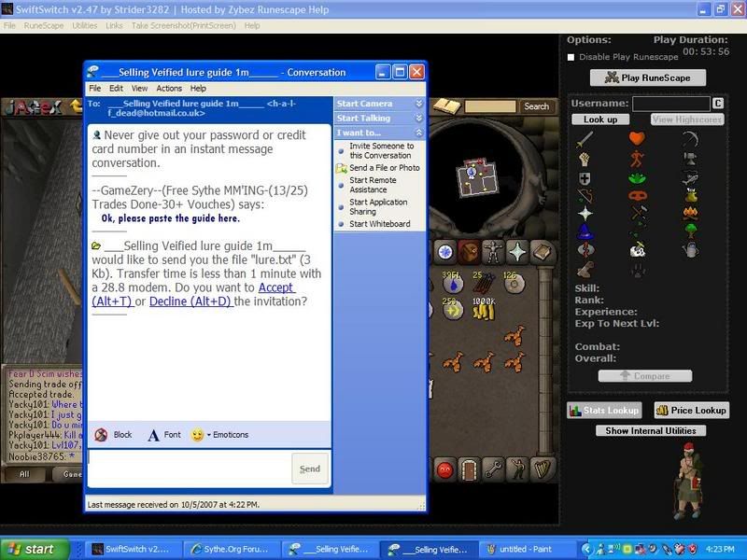Image resolution: width=747 pixels, height=560 pixels.
Task: Select the Herblore green leaf icon
Action: pos(637,178)
